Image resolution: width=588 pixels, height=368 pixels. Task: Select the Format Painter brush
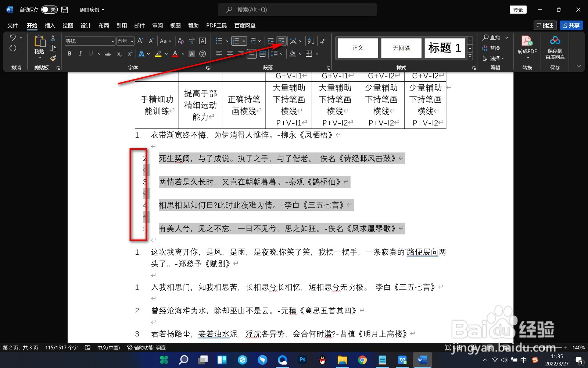(53, 58)
